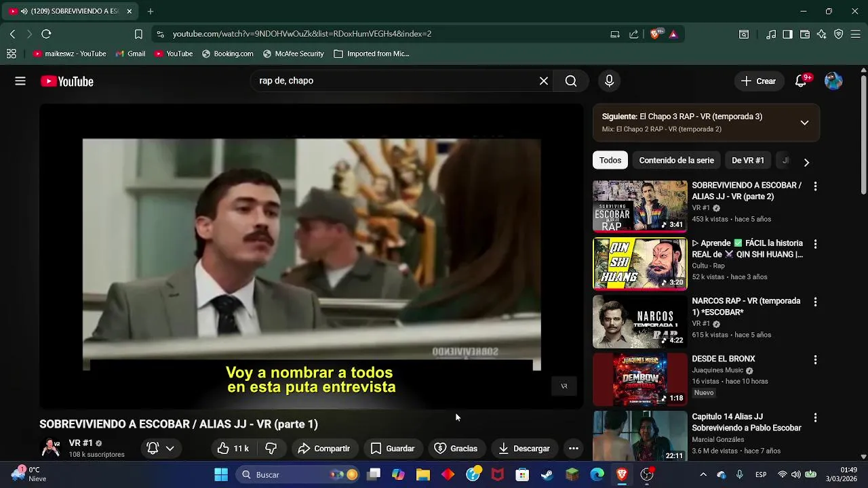Screen dimensions: 868x488
Task: Select the Todos filter chip
Action: pyautogui.click(x=610, y=161)
